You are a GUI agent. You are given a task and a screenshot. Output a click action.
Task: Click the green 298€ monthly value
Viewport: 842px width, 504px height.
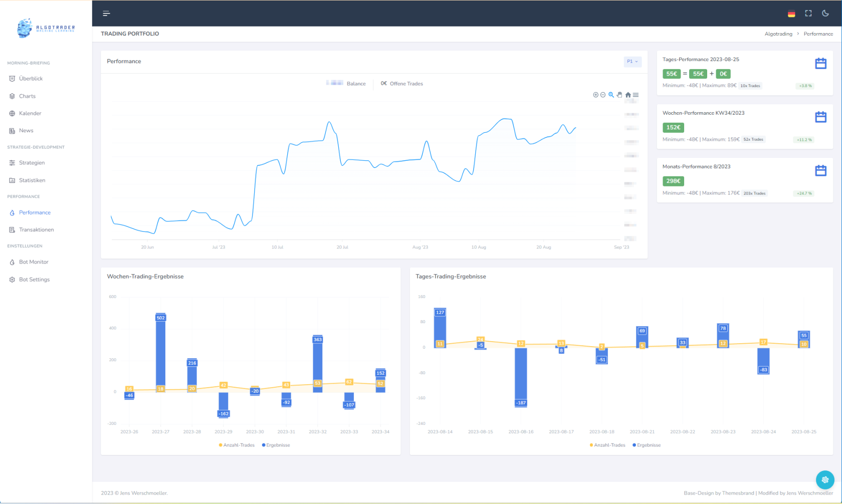[x=673, y=181]
